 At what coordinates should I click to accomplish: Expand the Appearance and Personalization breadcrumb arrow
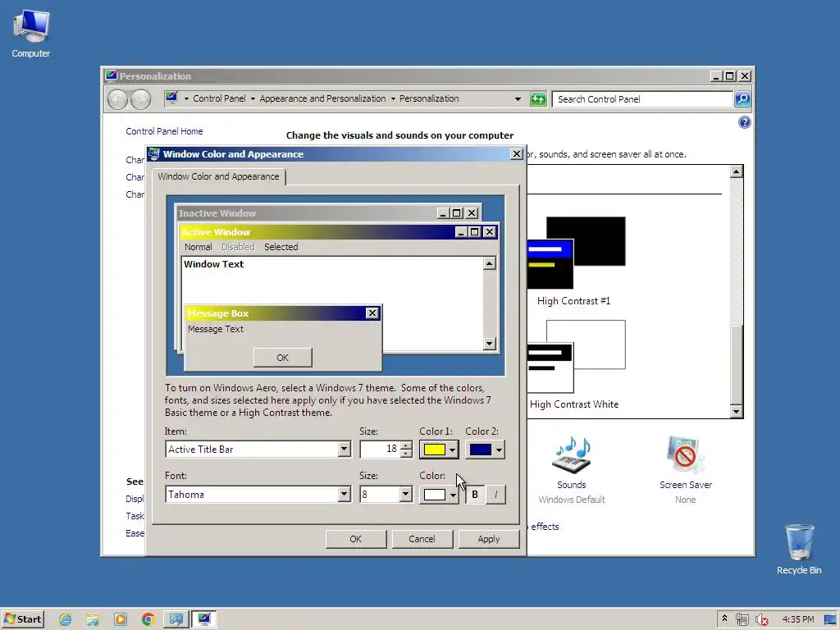click(393, 98)
